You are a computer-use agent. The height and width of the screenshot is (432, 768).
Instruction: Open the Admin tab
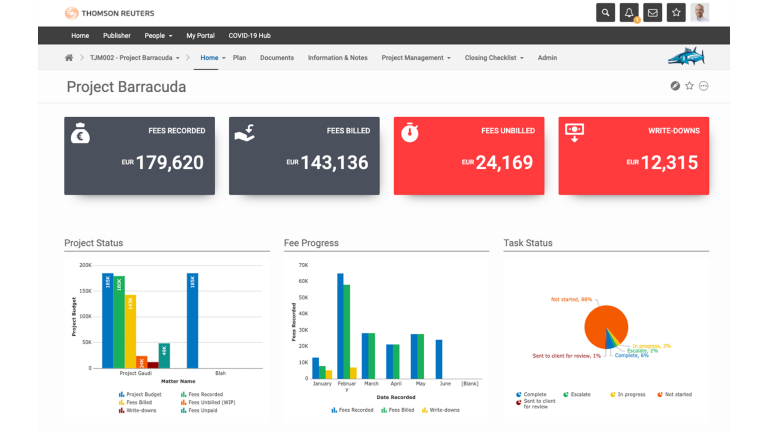tap(547, 58)
